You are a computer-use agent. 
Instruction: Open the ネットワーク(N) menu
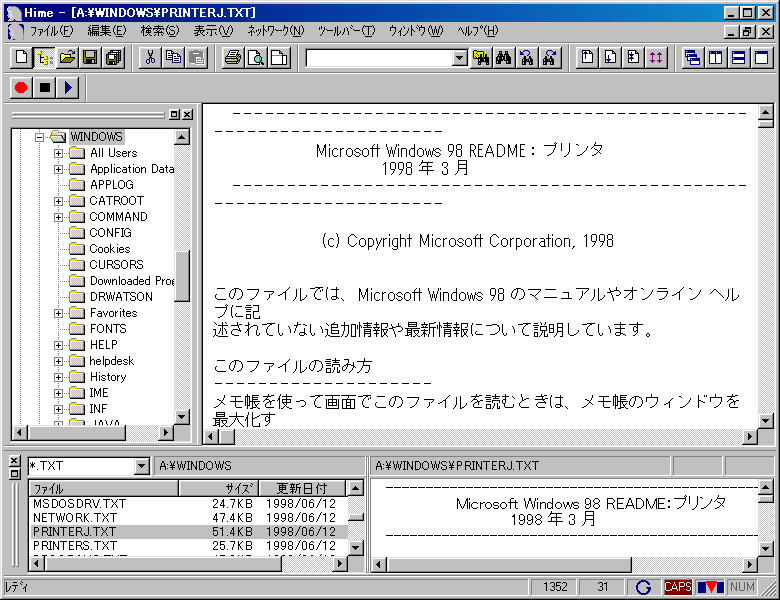(x=276, y=31)
